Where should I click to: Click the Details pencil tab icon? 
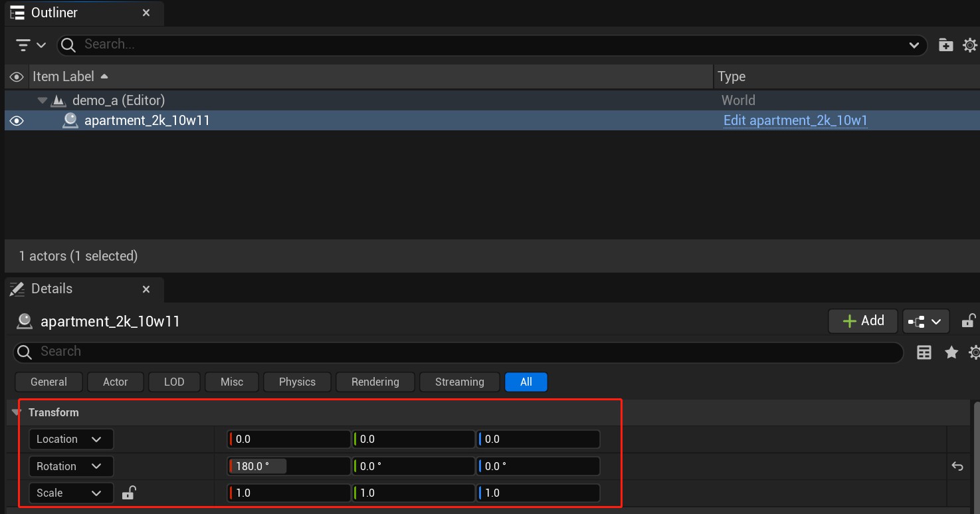[17, 289]
